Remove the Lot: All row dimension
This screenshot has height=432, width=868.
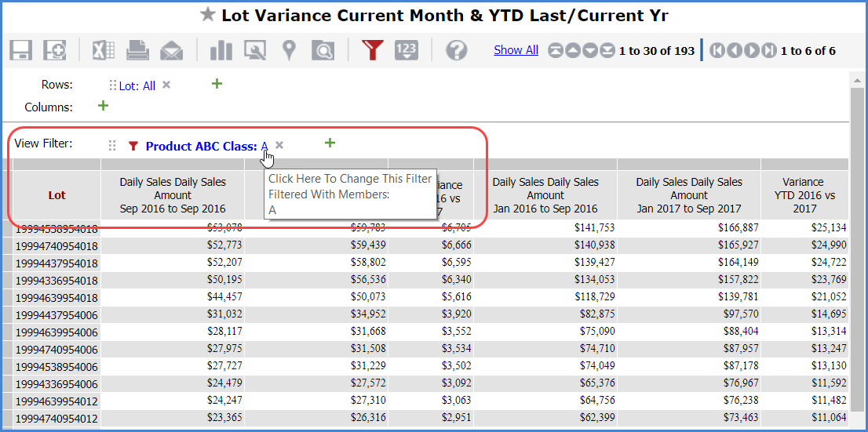coord(166,85)
